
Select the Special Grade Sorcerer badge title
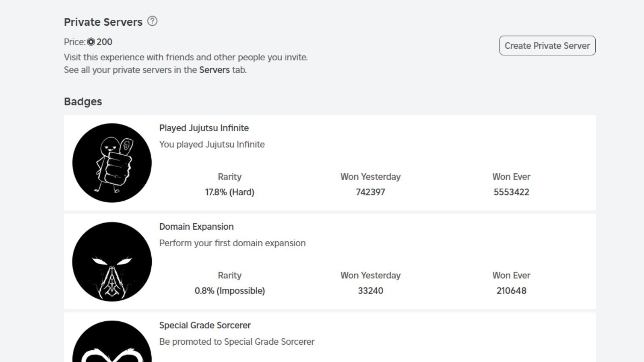205,325
